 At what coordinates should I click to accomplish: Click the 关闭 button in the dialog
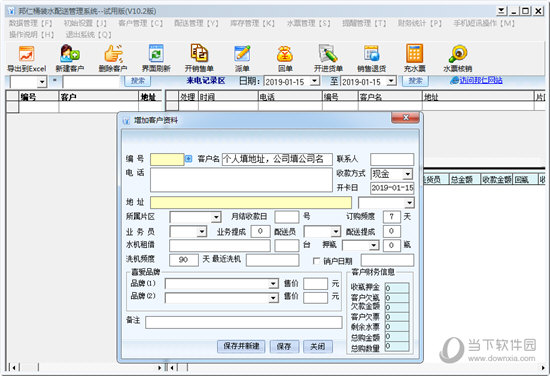click(x=317, y=347)
